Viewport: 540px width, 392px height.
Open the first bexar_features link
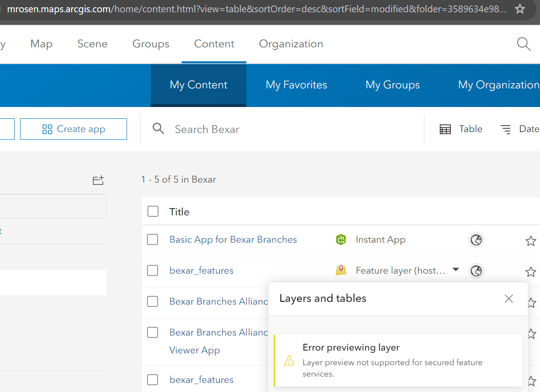201,271
